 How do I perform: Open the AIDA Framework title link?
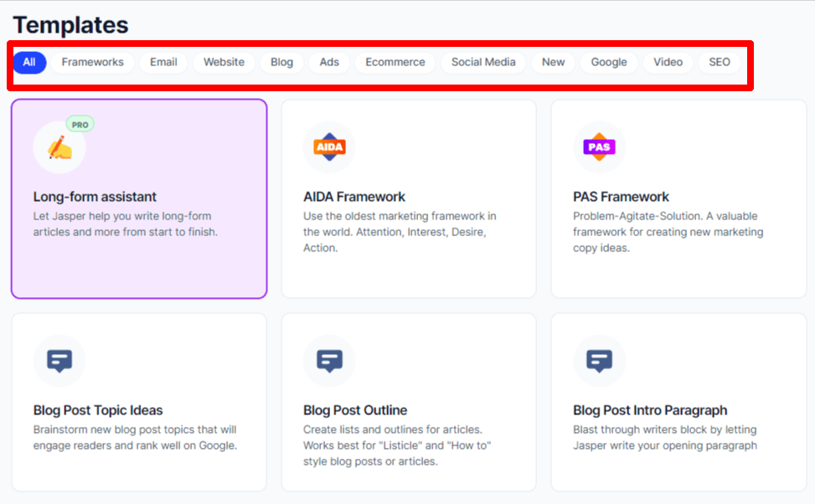(354, 197)
